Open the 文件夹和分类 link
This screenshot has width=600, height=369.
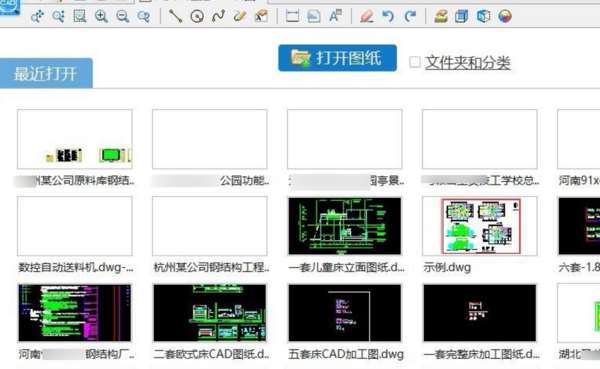click(x=468, y=62)
